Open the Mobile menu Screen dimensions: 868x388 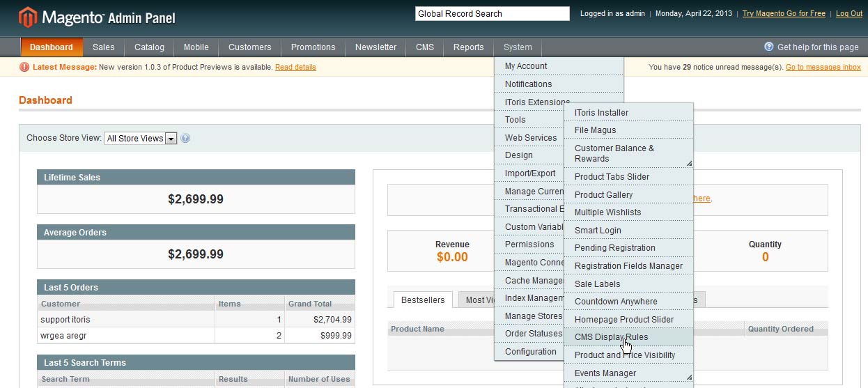[x=196, y=47]
